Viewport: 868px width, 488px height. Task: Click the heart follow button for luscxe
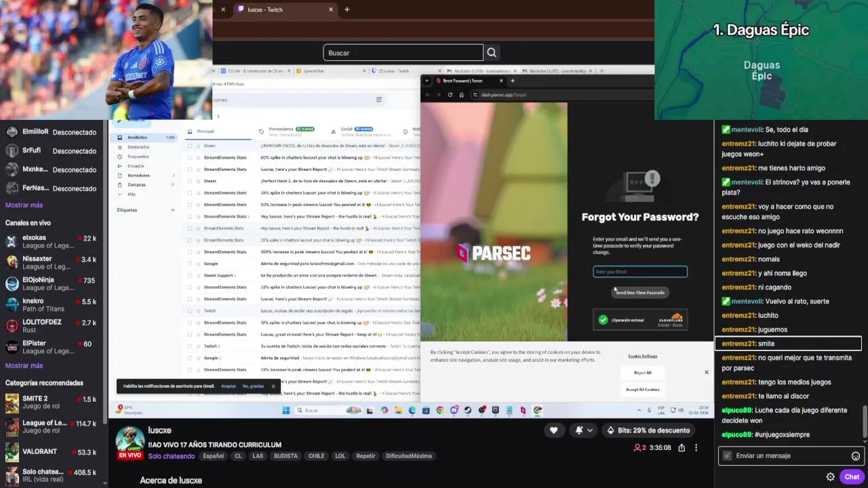pos(553,430)
